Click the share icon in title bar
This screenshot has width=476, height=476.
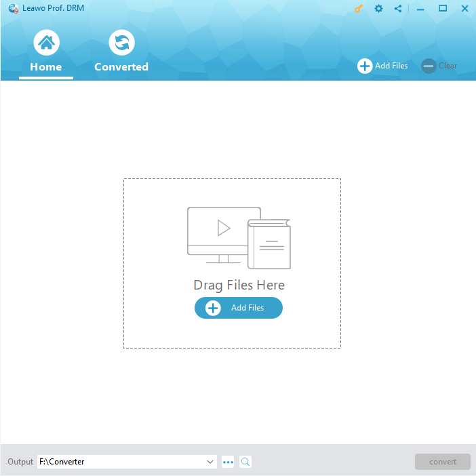click(x=398, y=9)
